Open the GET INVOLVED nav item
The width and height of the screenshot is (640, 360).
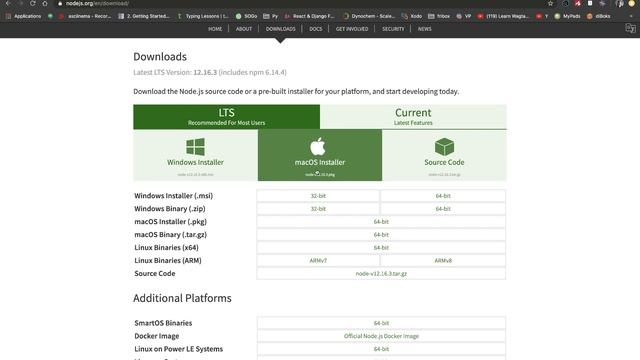click(x=352, y=29)
